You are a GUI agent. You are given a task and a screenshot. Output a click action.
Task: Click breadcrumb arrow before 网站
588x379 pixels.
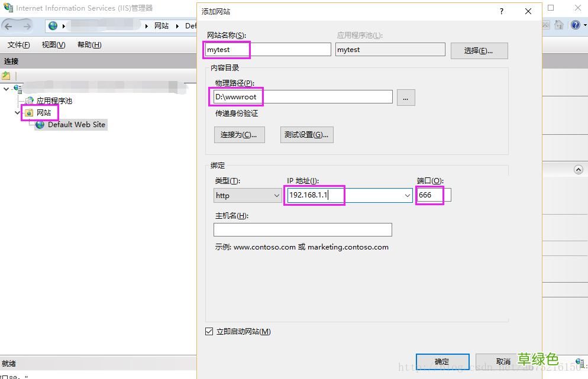pos(147,26)
